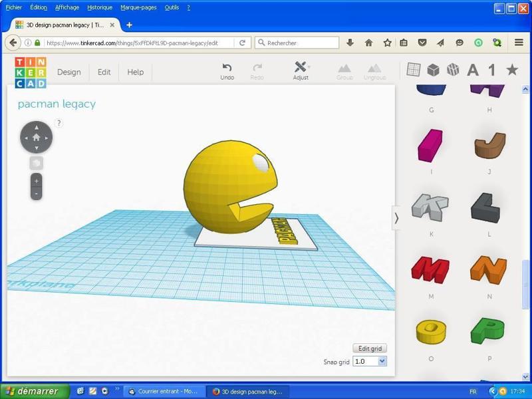Open the Design menu

click(69, 72)
